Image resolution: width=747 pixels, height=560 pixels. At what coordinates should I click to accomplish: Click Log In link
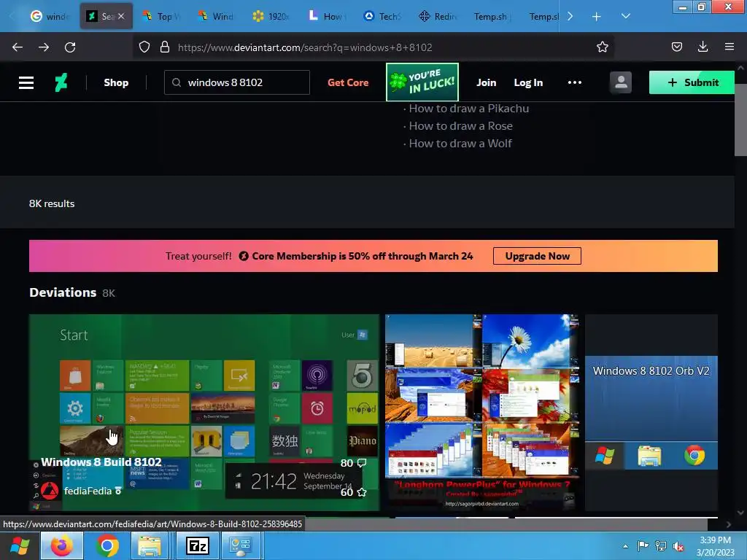click(x=528, y=82)
